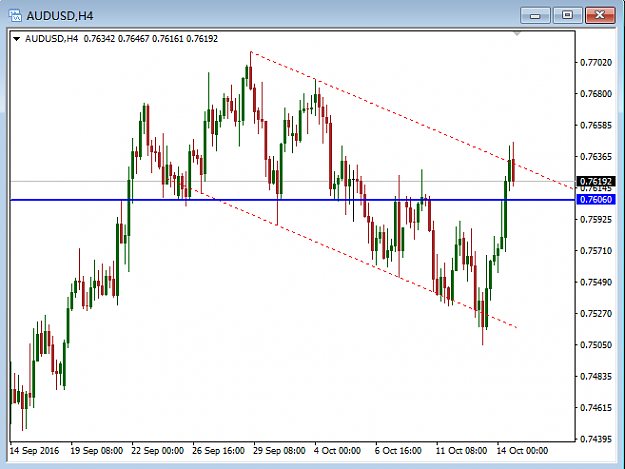Click the 11 Oct 08:00 time label
Screen dimensions: 625x469
pyautogui.click(x=461, y=451)
